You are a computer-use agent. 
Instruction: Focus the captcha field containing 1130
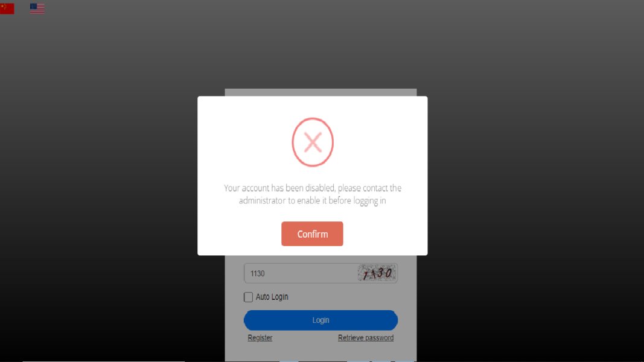pyautogui.click(x=301, y=273)
